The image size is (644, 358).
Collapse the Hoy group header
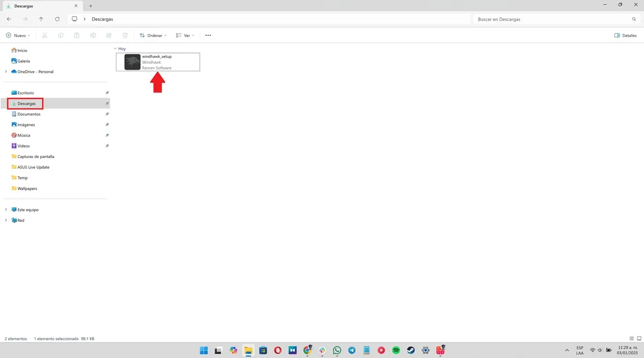point(116,48)
